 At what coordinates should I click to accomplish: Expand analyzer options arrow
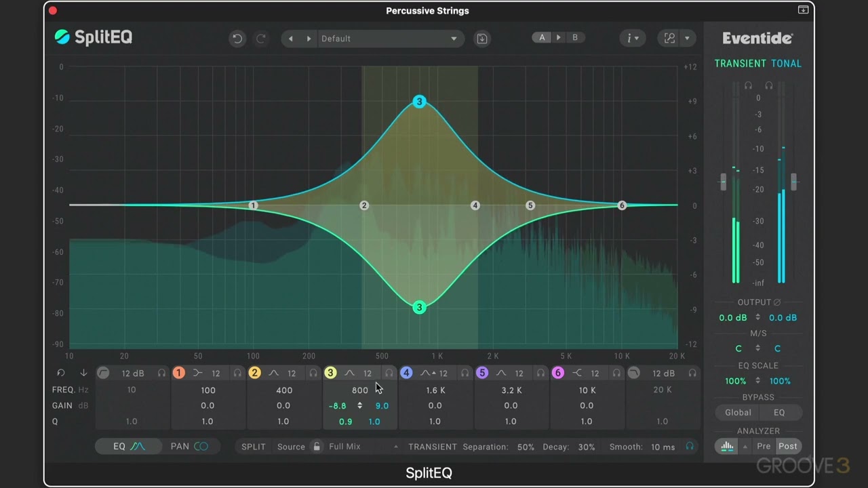pos(745,446)
